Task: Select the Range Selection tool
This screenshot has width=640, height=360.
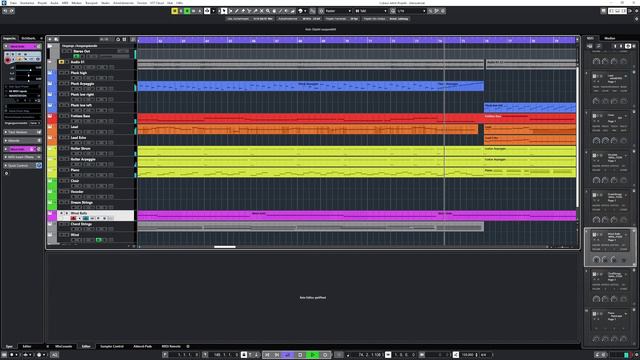Action: pyautogui.click(x=230, y=11)
